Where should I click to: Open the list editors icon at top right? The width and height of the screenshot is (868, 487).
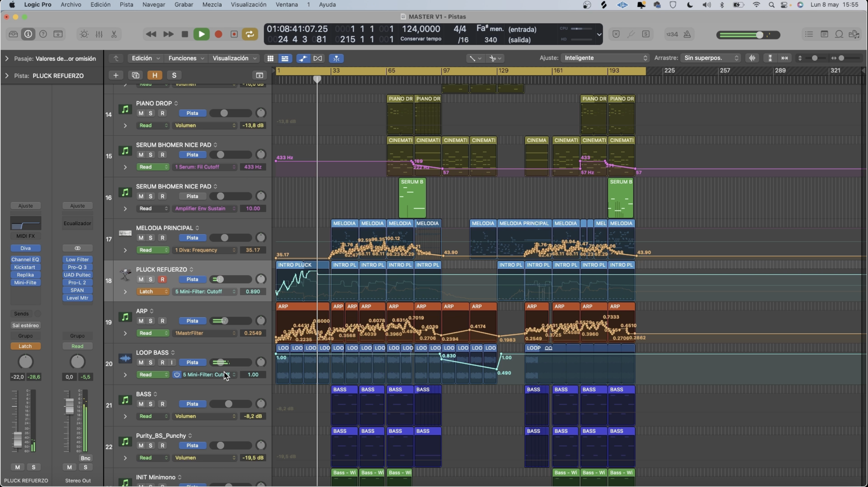point(809,34)
